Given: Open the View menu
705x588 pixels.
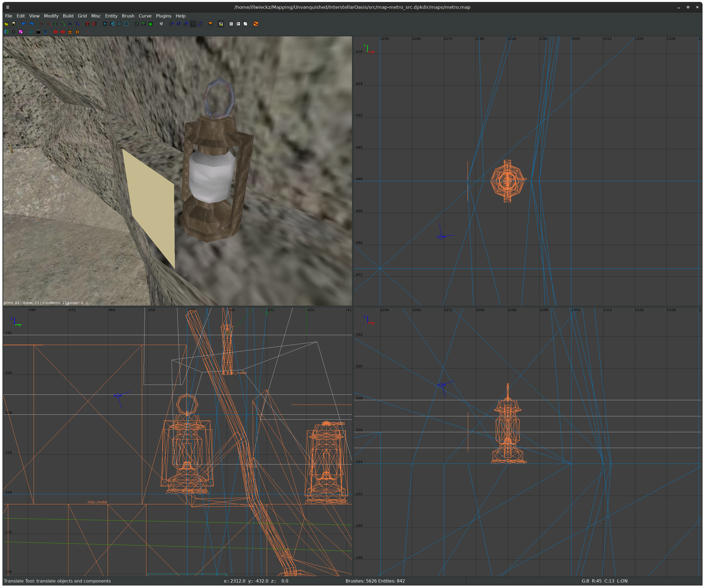Looking at the screenshot, I should click(x=34, y=16).
